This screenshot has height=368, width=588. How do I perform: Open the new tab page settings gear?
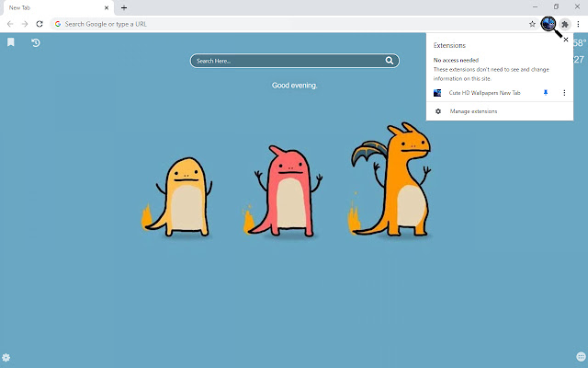tap(6, 358)
